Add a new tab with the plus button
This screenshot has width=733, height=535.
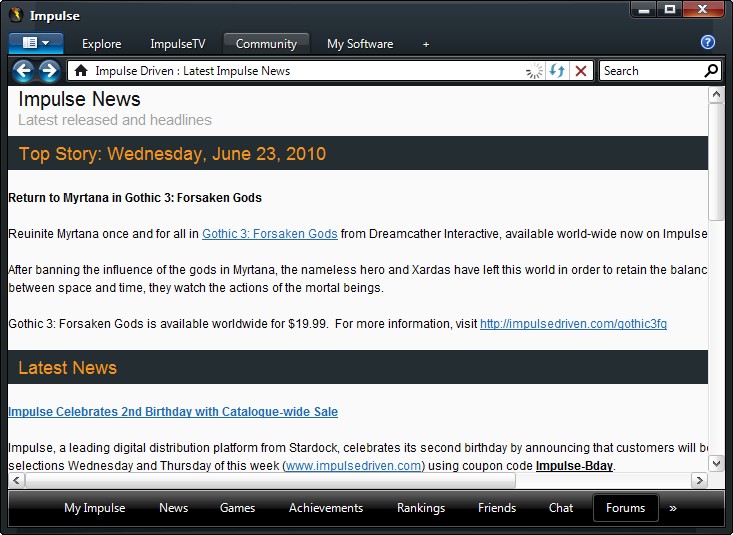click(x=426, y=44)
